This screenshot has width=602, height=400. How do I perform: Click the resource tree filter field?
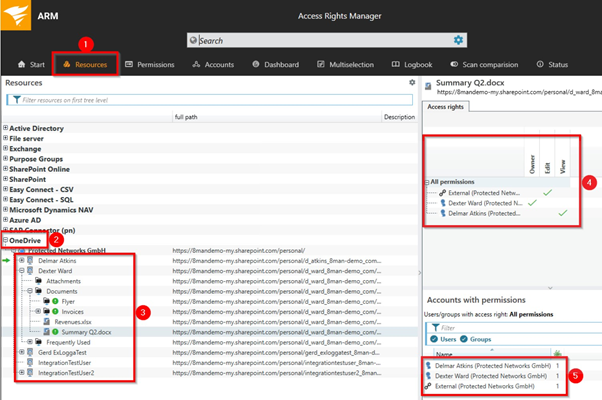click(x=210, y=100)
